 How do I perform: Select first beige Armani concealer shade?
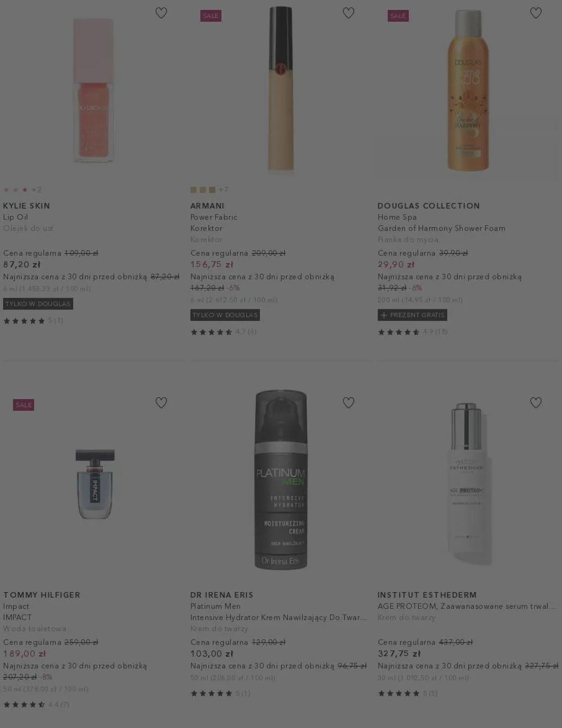(193, 190)
